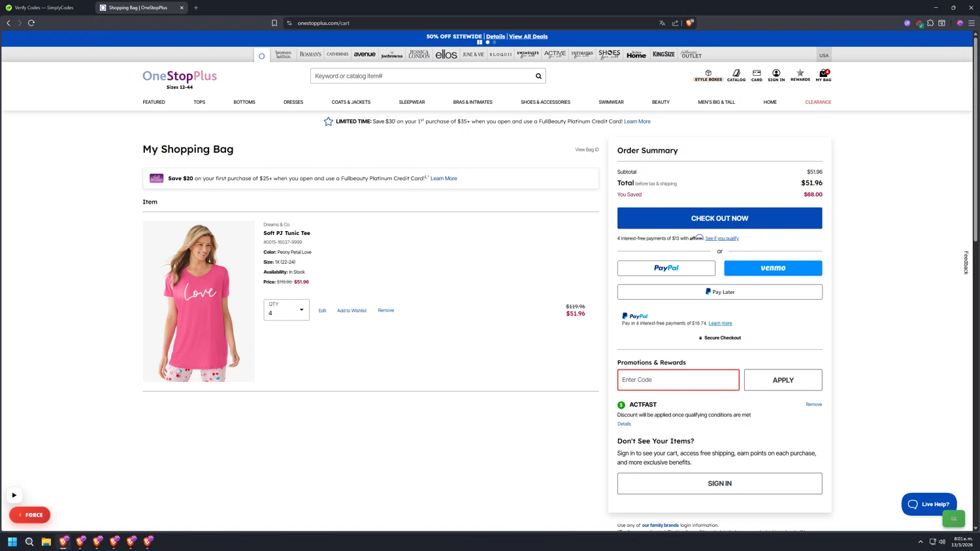
Task: Remove the ACTFAST promo code
Action: pyautogui.click(x=813, y=405)
